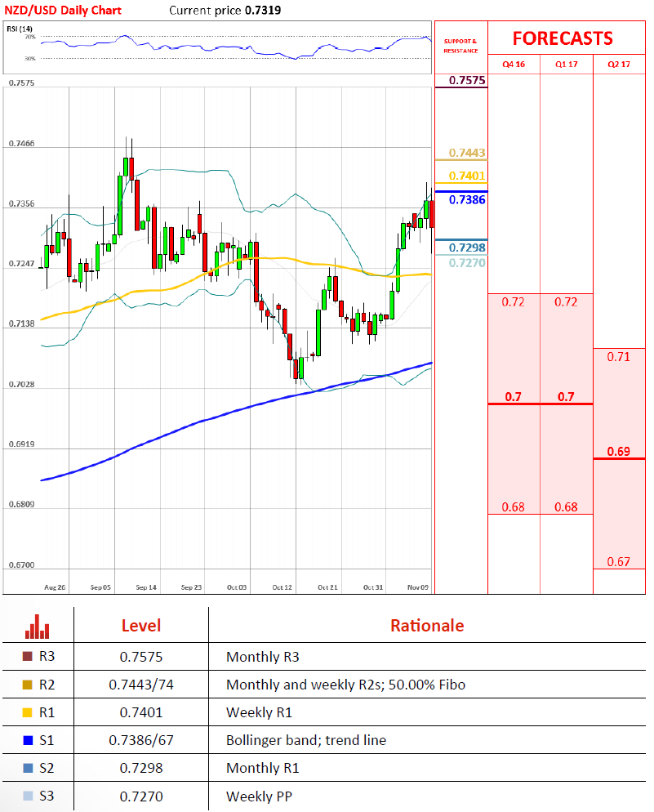Image resolution: width=654 pixels, height=812 pixels.
Task: Select the S3 light blue color swatch
Action: pyautogui.click(x=28, y=796)
